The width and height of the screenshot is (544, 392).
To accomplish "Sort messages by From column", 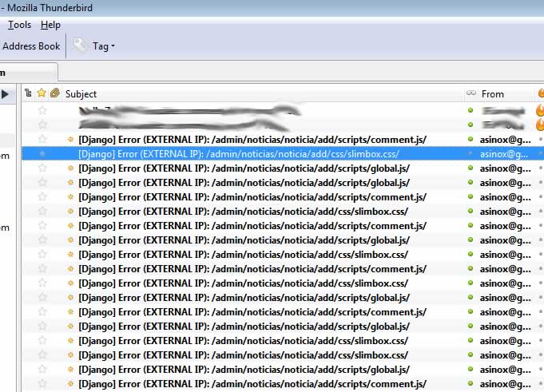I will tap(492, 94).
